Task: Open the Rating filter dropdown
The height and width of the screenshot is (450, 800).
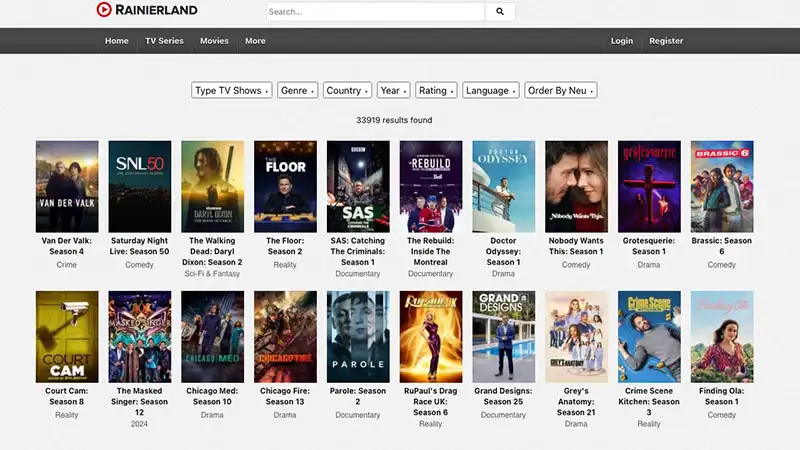Action: 436,90
